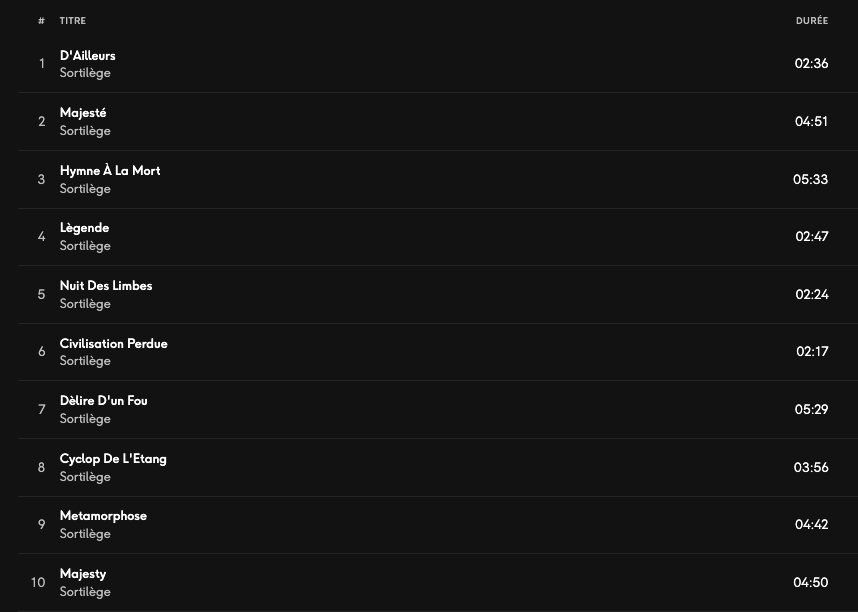Click the TITRE column header
The image size is (858, 612).
73,21
